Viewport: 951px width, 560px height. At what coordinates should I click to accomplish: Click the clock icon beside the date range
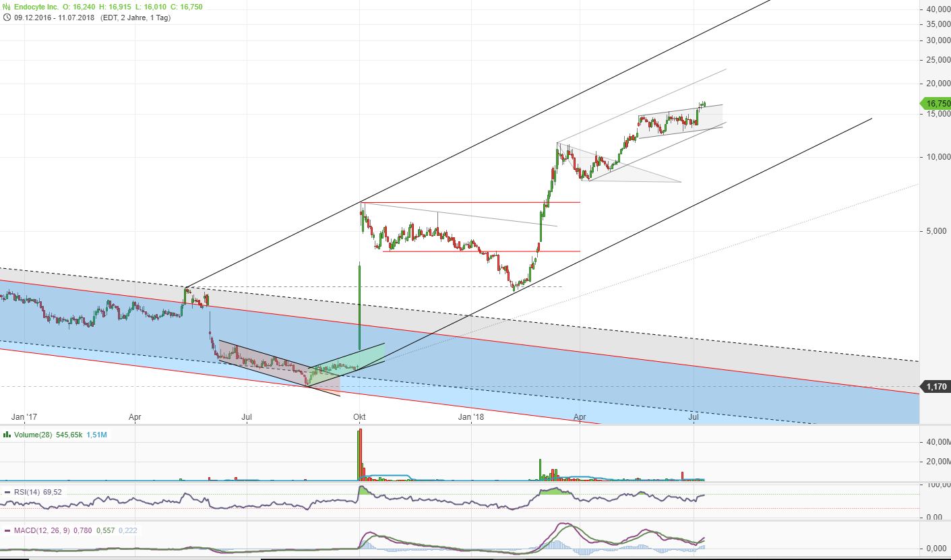click(x=7, y=18)
